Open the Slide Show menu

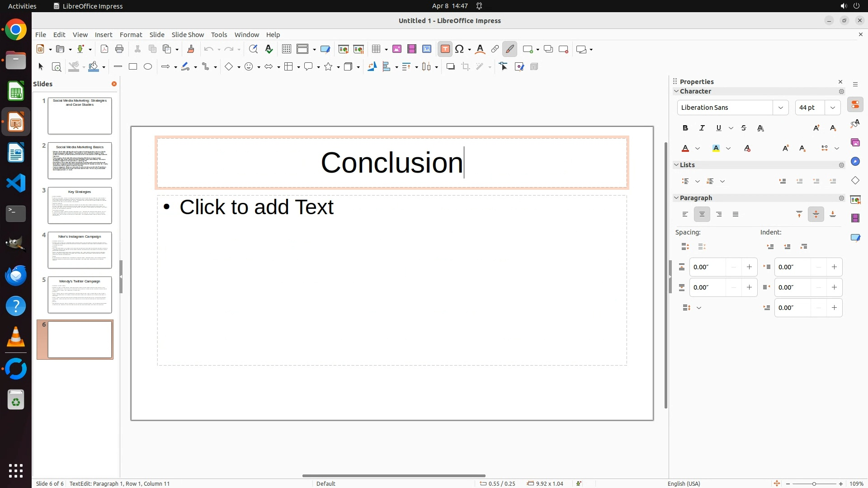tap(188, 35)
